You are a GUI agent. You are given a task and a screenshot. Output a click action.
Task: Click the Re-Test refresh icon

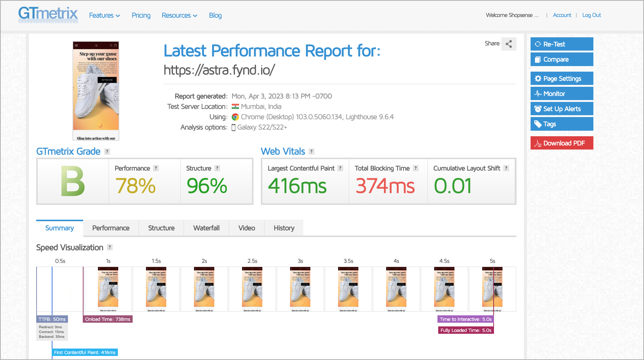tap(538, 44)
